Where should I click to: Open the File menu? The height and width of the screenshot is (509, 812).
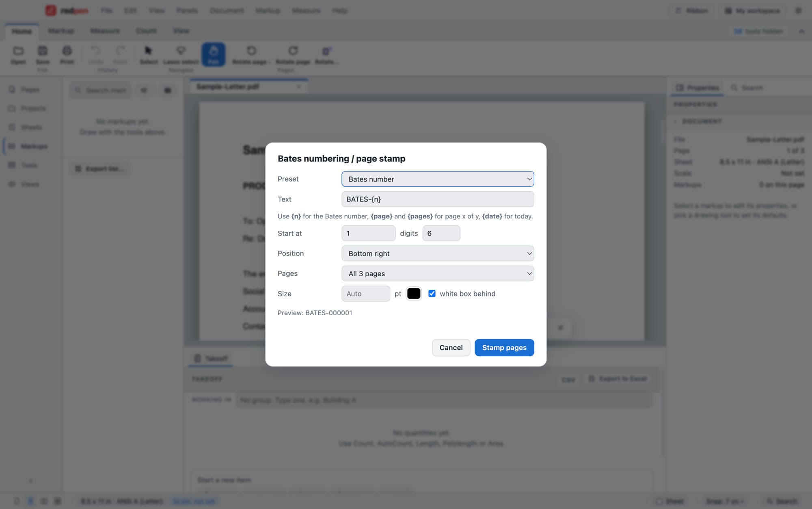[x=106, y=11]
